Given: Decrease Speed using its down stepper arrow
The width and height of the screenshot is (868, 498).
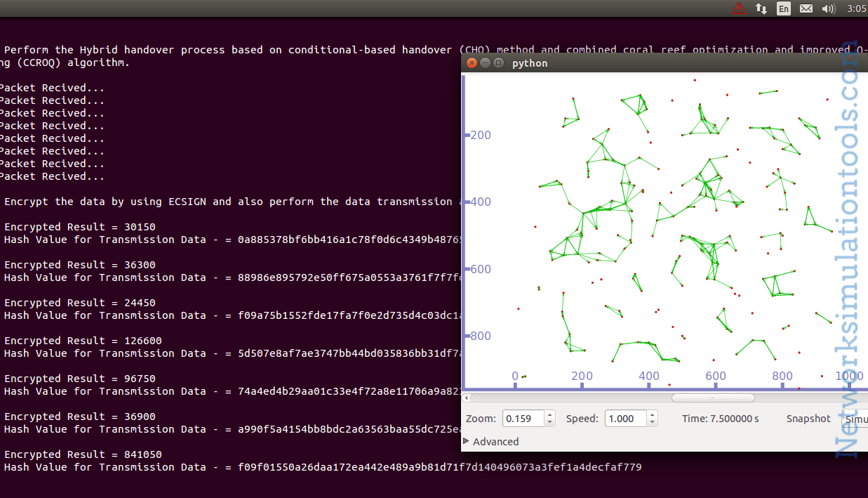Looking at the screenshot, I should (x=653, y=421).
